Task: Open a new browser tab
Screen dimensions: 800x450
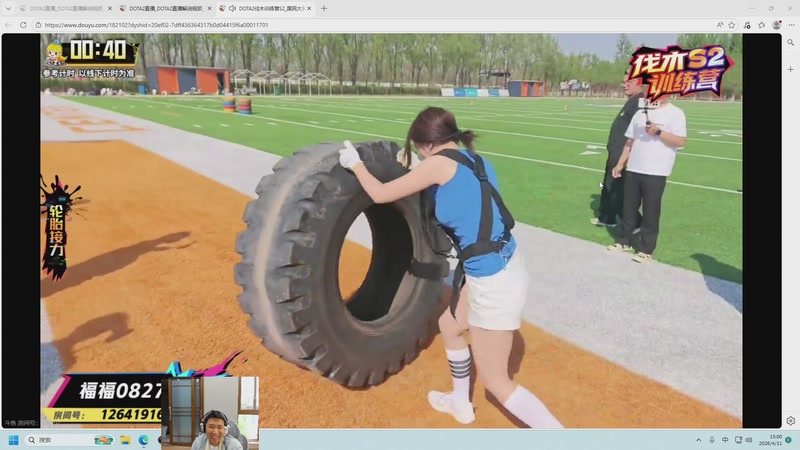Action: [x=324, y=8]
